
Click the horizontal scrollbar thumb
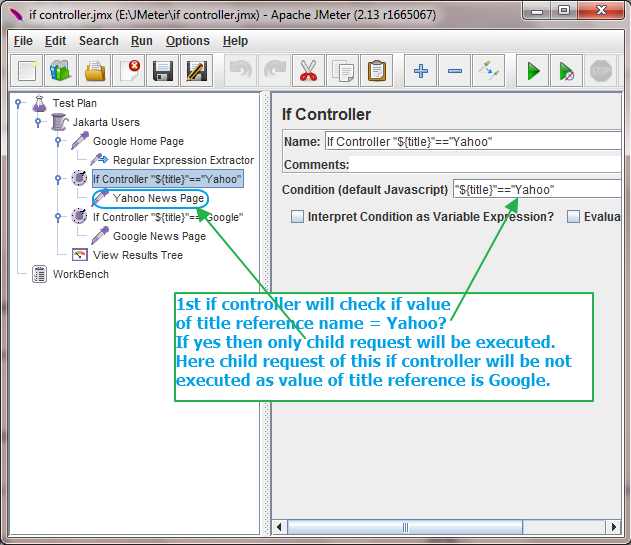(x=405, y=527)
